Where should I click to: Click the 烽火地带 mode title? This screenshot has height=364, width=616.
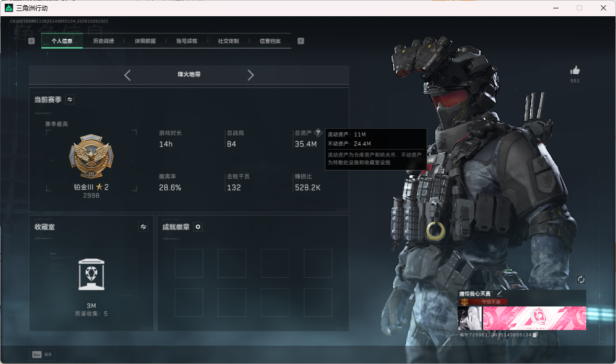coord(189,74)
